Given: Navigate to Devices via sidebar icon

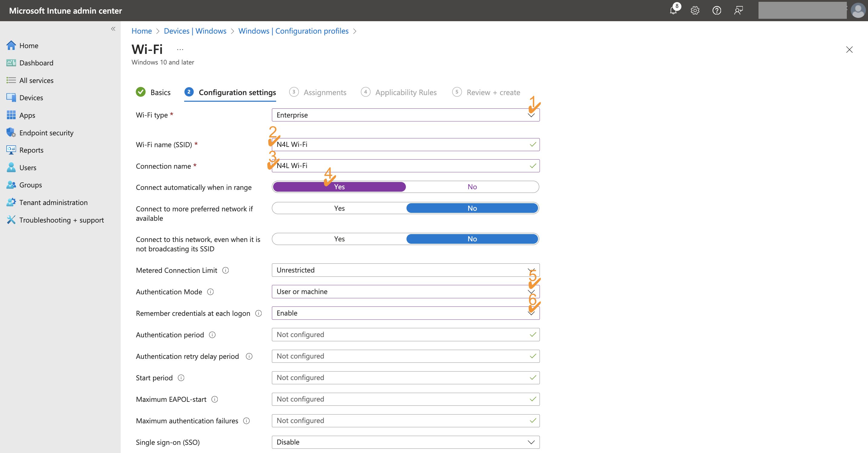Looking at the screenshot, I should pos(31,98).
